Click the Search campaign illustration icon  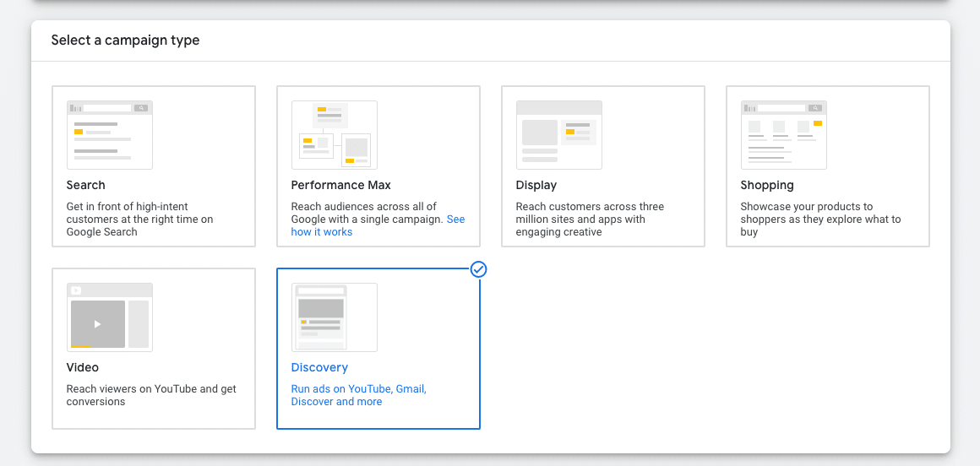pyautogui.click(x=110, y=135)
